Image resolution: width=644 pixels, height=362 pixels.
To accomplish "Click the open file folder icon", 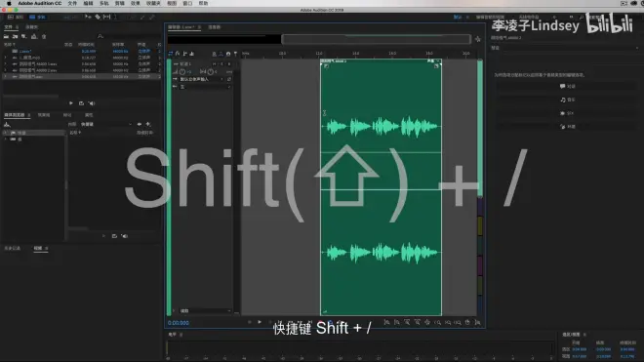I will [6, 36].
